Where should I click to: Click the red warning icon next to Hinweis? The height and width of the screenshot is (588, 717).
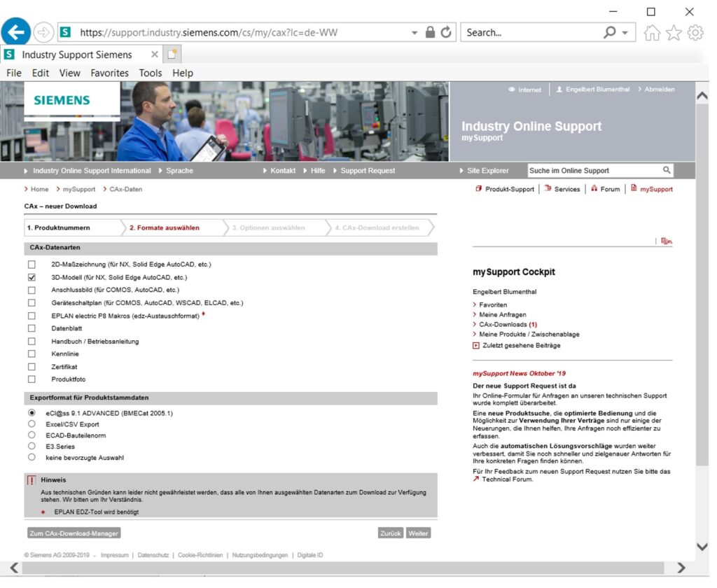32,480
